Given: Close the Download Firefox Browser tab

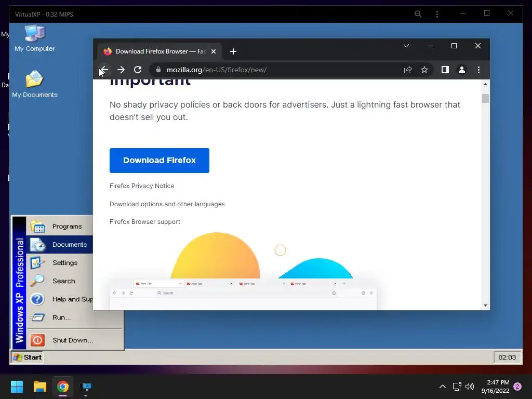Looking at the screenshot, I should (214, 51).
